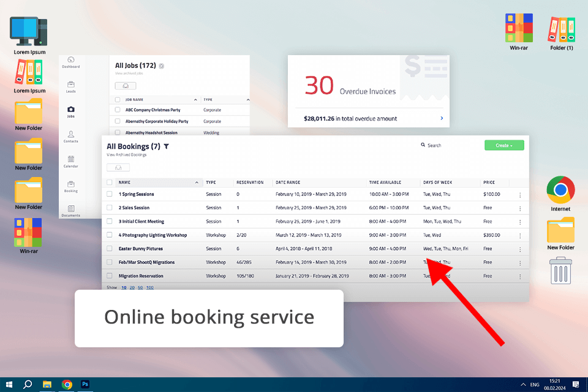
Task: Check the ABC Company Christmas Party job
Action: tap(118, 110)
